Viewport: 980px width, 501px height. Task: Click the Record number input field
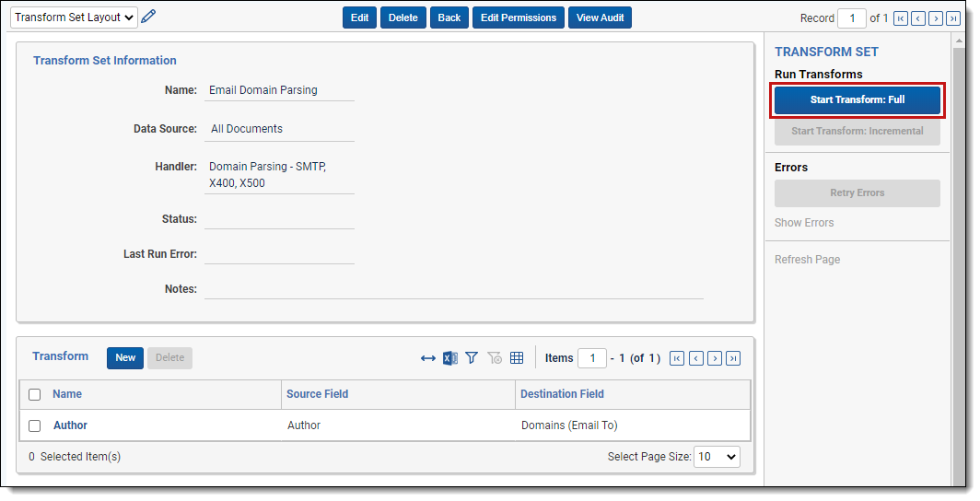click(851, 18)
